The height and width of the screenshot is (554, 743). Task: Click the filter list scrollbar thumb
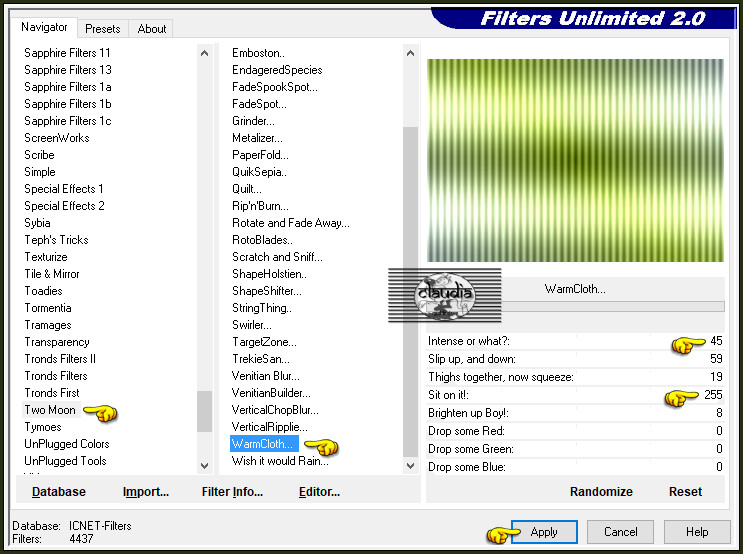pyautogui.click(x=410, y=291)
